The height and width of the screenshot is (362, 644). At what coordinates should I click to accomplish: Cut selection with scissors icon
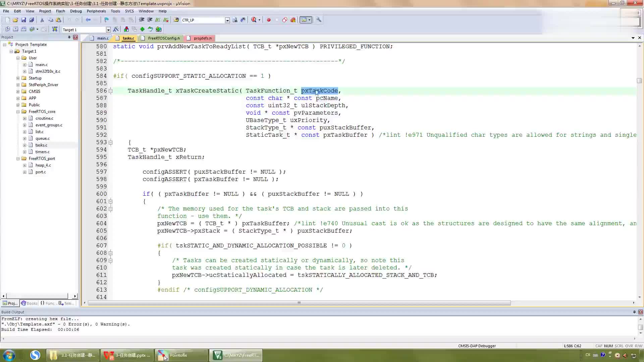[42, 20]
